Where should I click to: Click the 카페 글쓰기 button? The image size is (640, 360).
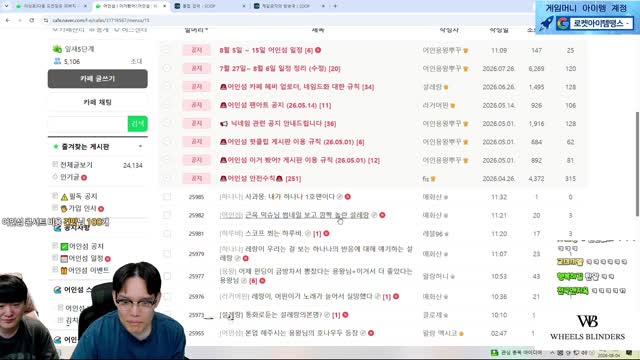point(98,79)
